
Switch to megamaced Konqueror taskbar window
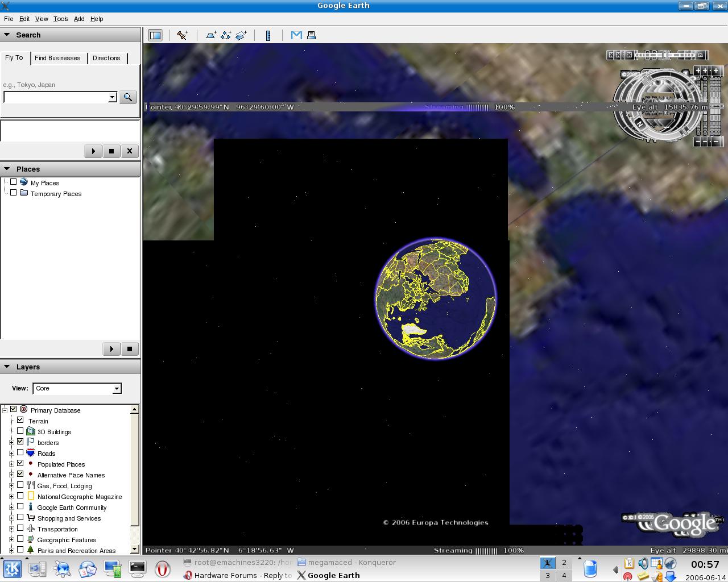pos(346,562)
